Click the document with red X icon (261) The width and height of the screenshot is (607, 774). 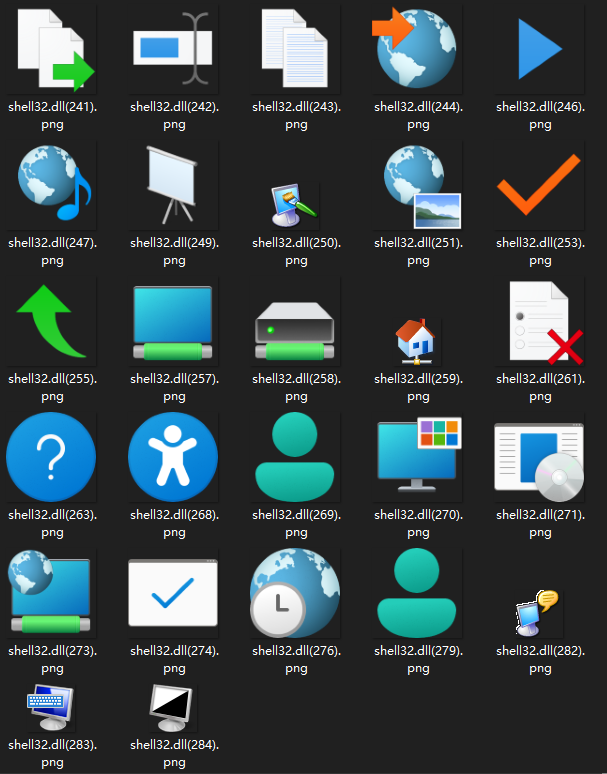(x=546, y=322)
